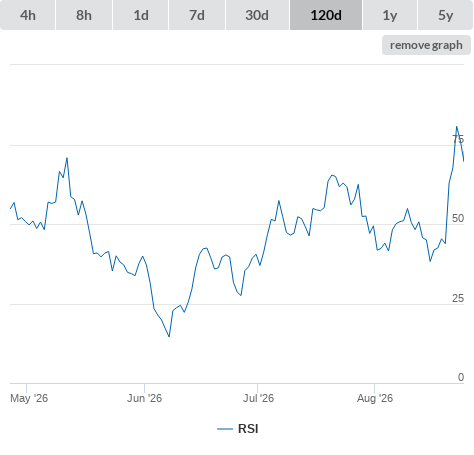The width and height of the screenshot is (474, 455).
Task: Show the 1y time range
Action: pos(390,15)
